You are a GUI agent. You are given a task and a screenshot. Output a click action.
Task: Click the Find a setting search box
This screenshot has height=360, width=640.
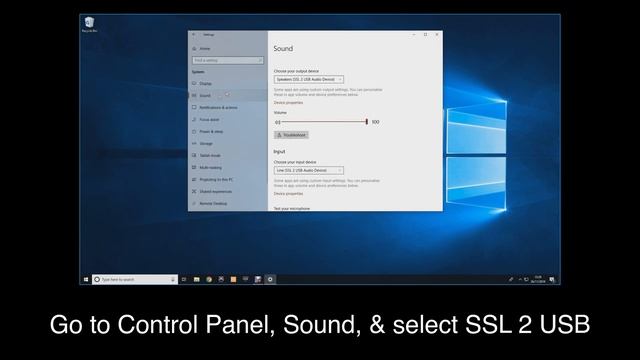pyautogui.click(x=228, y=60)
